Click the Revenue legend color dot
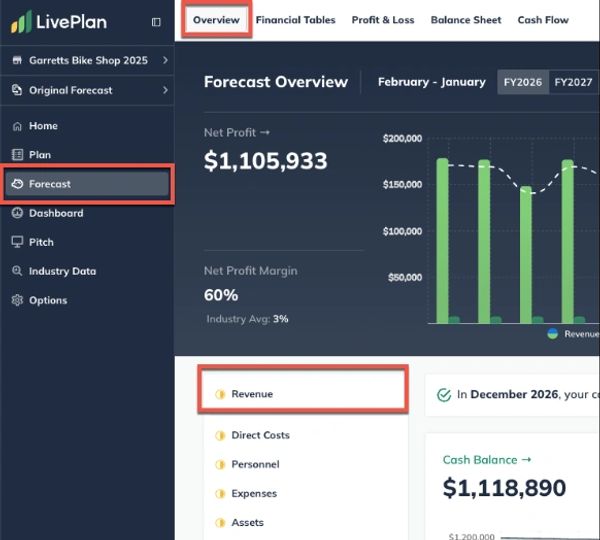600x540 pixels. (553, 334)
